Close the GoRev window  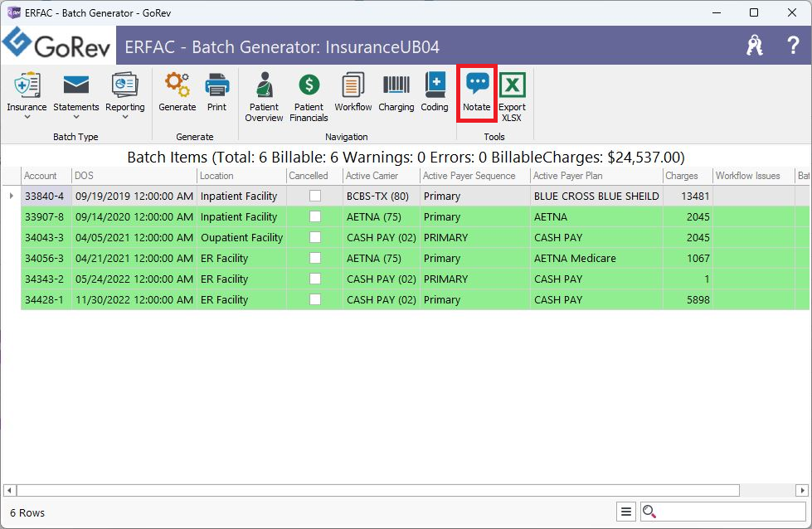pos(792,12)
